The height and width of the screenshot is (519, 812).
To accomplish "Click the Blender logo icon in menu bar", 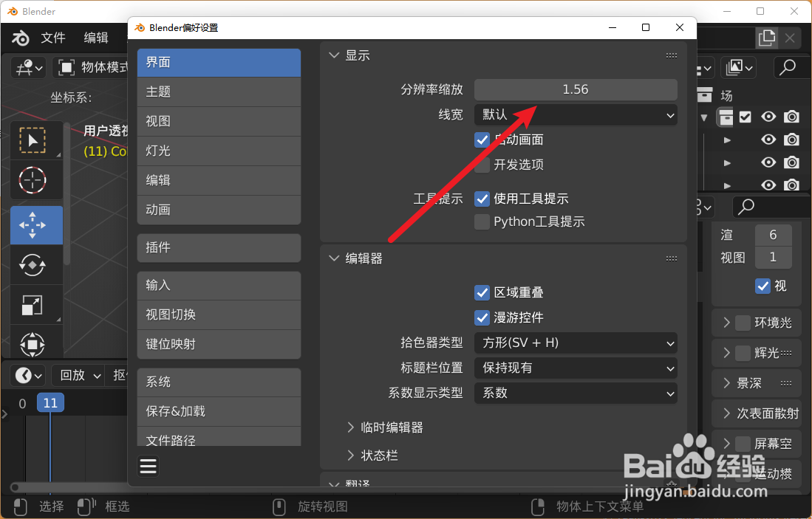I will point(21,38).
